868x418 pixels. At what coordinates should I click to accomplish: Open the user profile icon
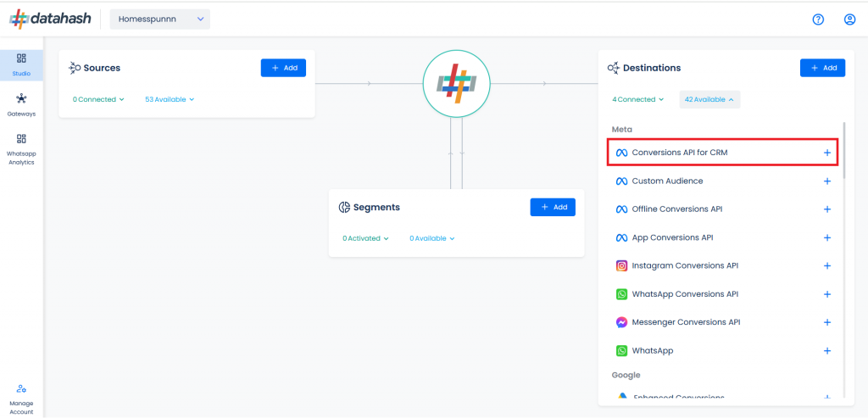(x=849, y=20)
